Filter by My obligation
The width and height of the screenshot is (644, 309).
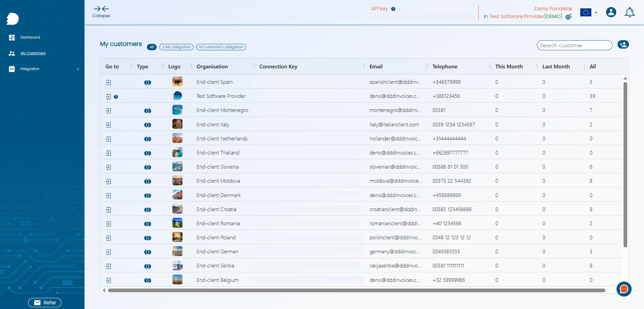176,47
